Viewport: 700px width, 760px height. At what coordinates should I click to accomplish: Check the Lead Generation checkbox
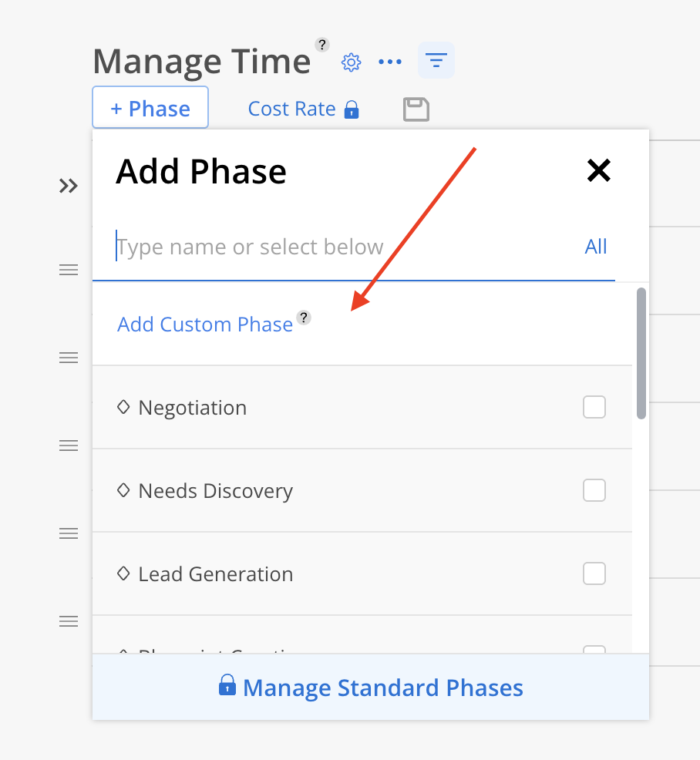pyautogui.click(x=594, y=574)
